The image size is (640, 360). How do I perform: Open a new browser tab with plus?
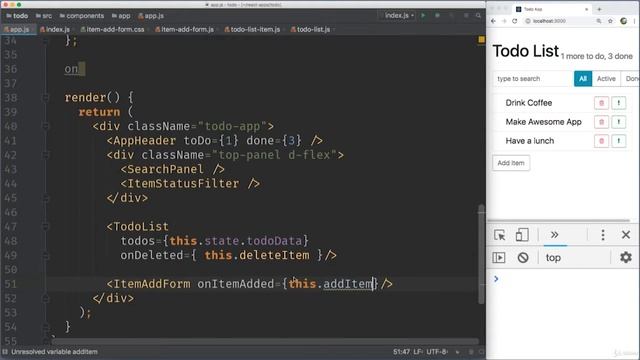[x=599, y=9]
